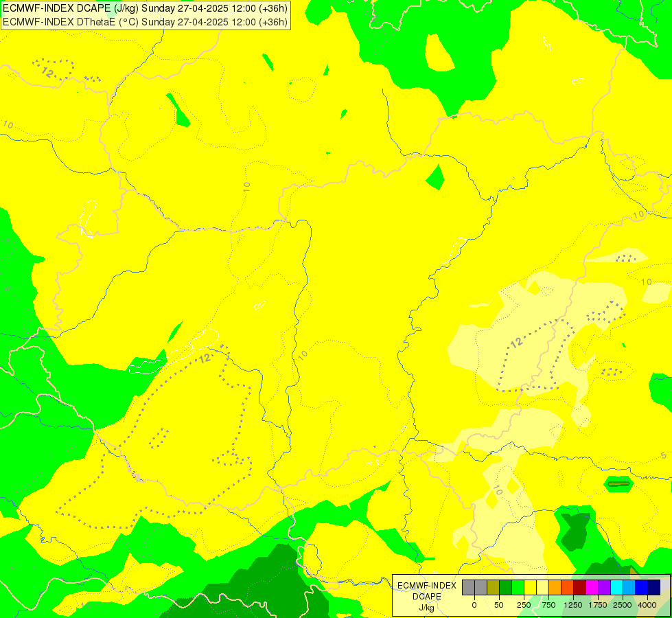Click the olive legend swatch
Viewport: 672px width, 618px height.
[x=494, y=587]
